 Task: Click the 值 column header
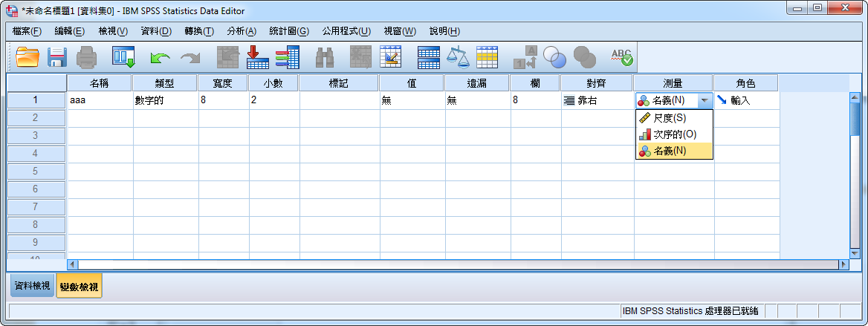click(411, 83)
